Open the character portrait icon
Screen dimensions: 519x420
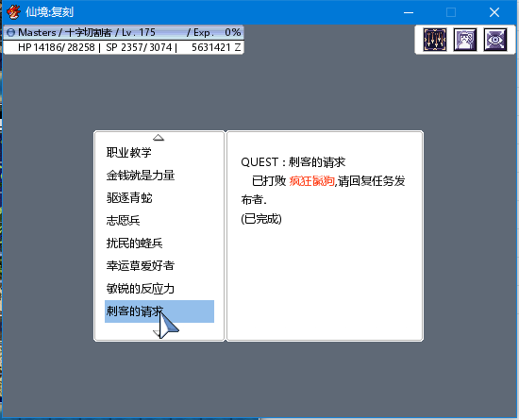click(x=465, y=40)
